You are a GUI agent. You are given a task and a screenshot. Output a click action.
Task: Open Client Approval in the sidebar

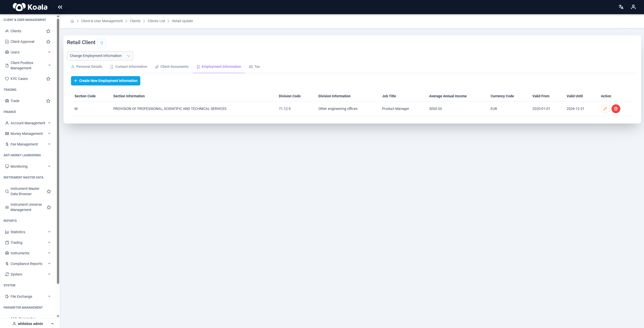coord(22,42)
